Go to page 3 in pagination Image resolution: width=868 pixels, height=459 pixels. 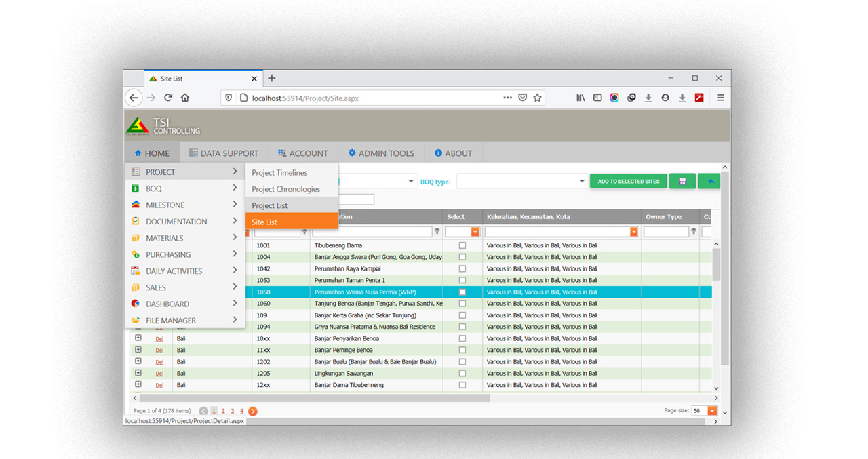[x=231, y=410]
